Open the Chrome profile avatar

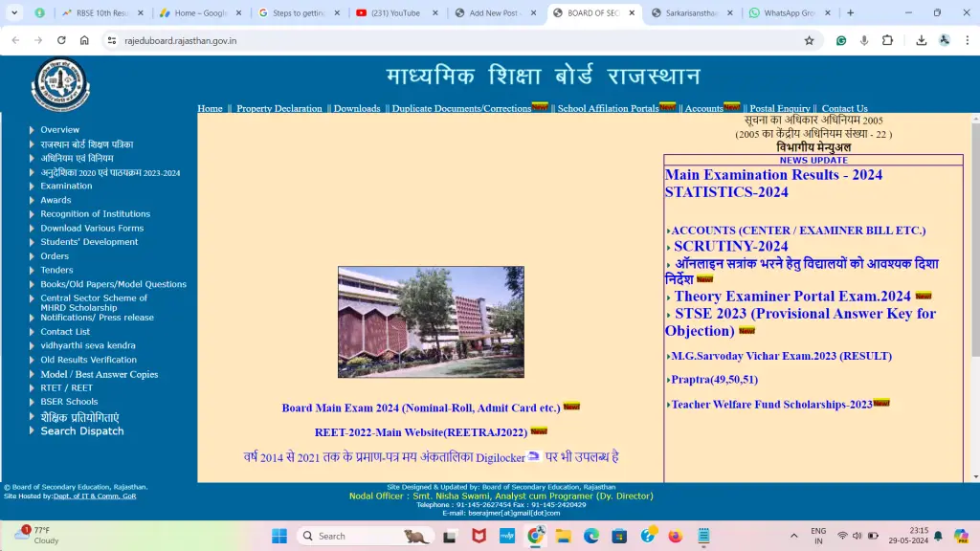pyautogui.click(x=945, y=40)
